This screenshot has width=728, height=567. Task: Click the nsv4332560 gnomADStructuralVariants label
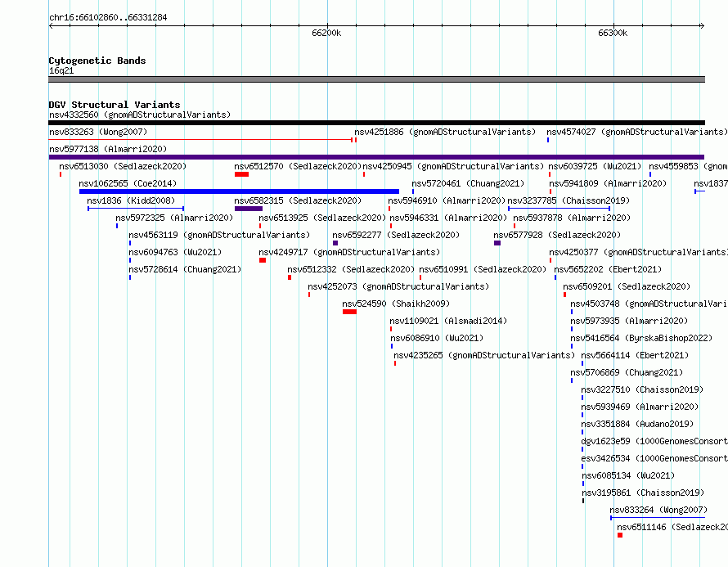[140, 115]
